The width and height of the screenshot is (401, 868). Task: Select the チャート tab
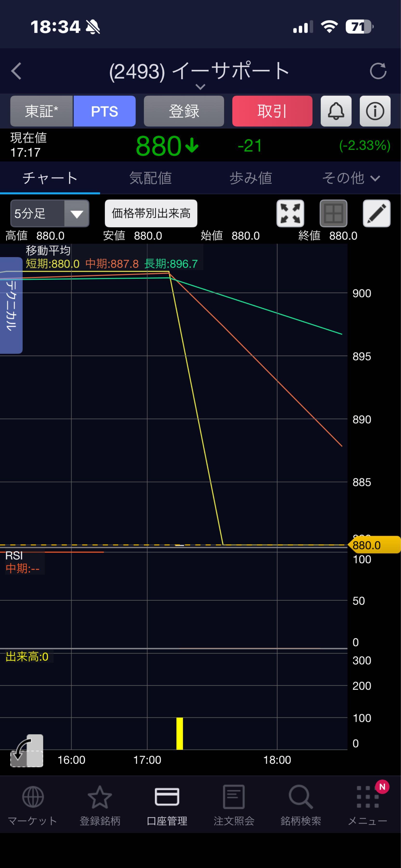(x=50, y=178)
